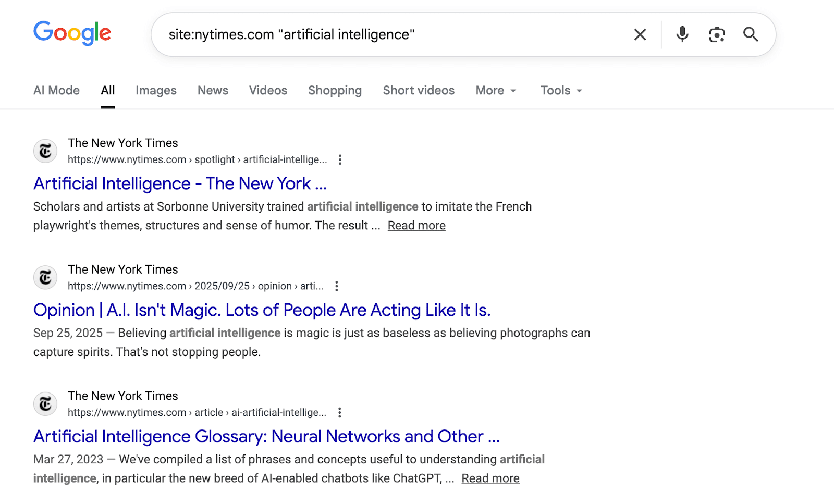Open Google Lens image search

(716, 34)
